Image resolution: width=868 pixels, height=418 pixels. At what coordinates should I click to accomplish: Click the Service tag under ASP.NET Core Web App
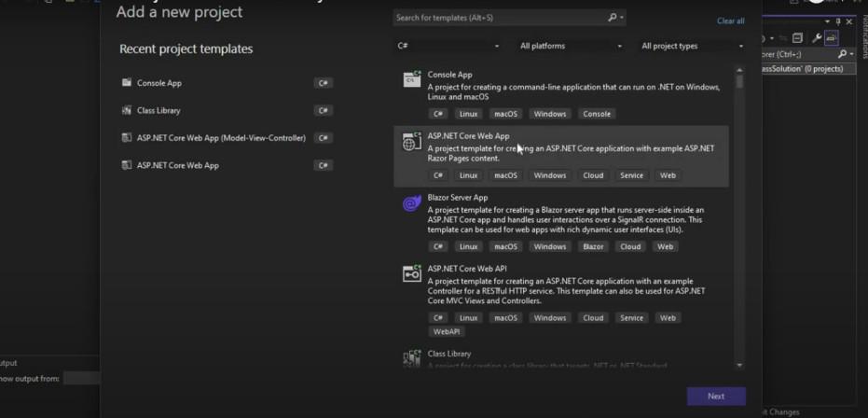(x=631, y=175)
